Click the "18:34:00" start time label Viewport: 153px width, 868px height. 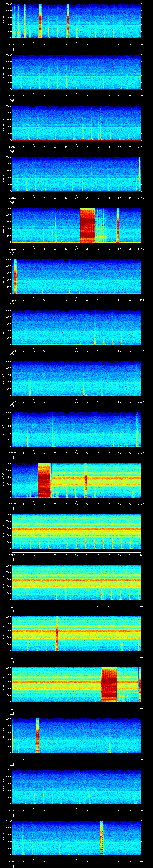(12, 657)
